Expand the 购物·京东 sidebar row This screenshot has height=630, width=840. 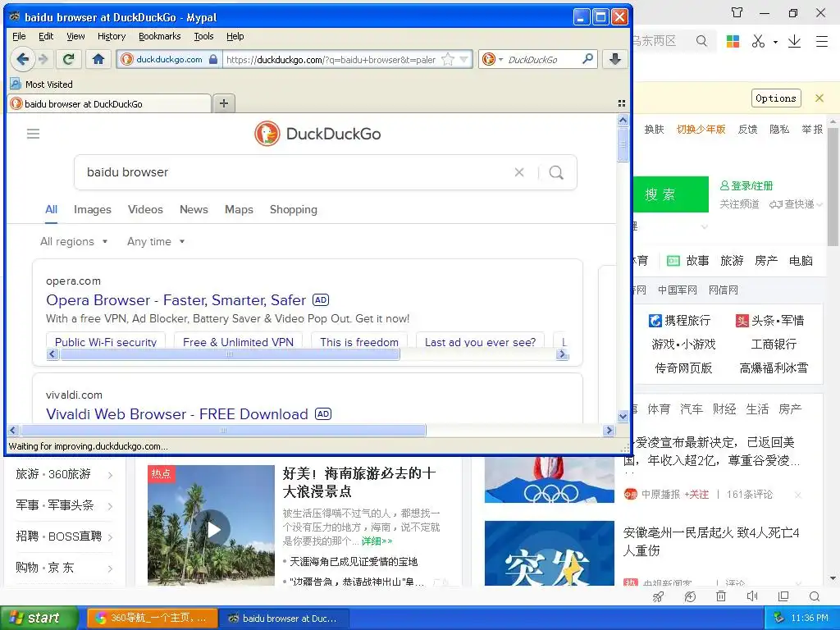click(64, 568)
